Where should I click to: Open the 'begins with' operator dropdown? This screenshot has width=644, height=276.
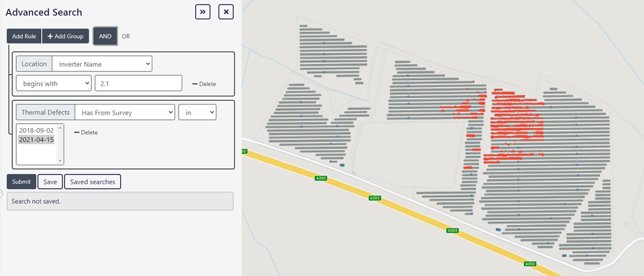coord(54,83)
